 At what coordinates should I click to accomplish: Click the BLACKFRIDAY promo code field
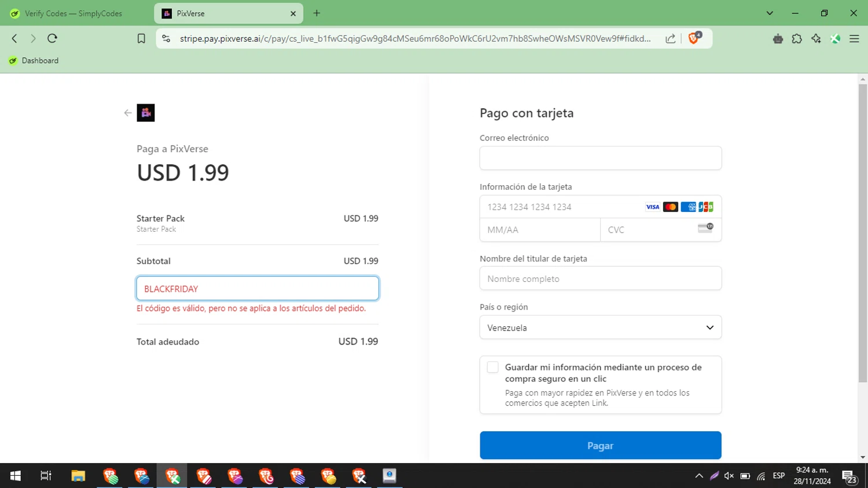(258, 288)
